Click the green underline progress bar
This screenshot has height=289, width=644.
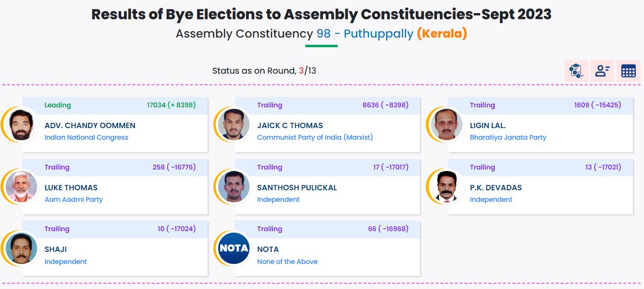(x=321, y=46)
